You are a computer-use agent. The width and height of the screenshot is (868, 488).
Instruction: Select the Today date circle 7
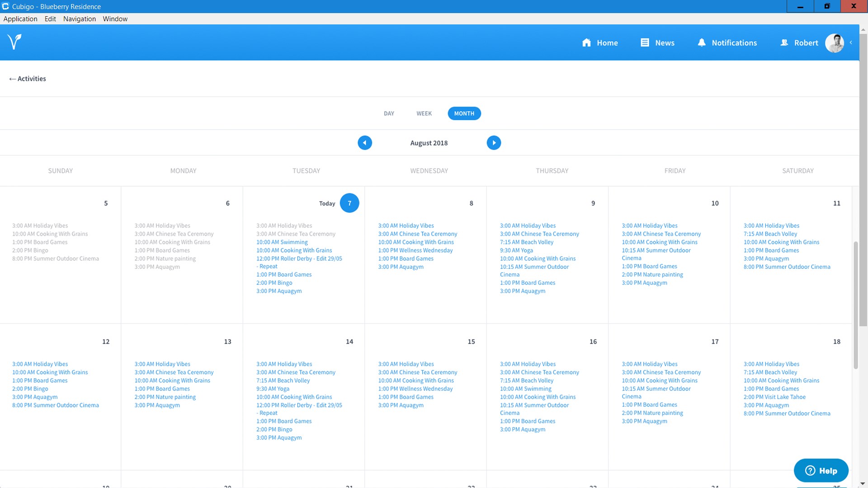point(349,203)
